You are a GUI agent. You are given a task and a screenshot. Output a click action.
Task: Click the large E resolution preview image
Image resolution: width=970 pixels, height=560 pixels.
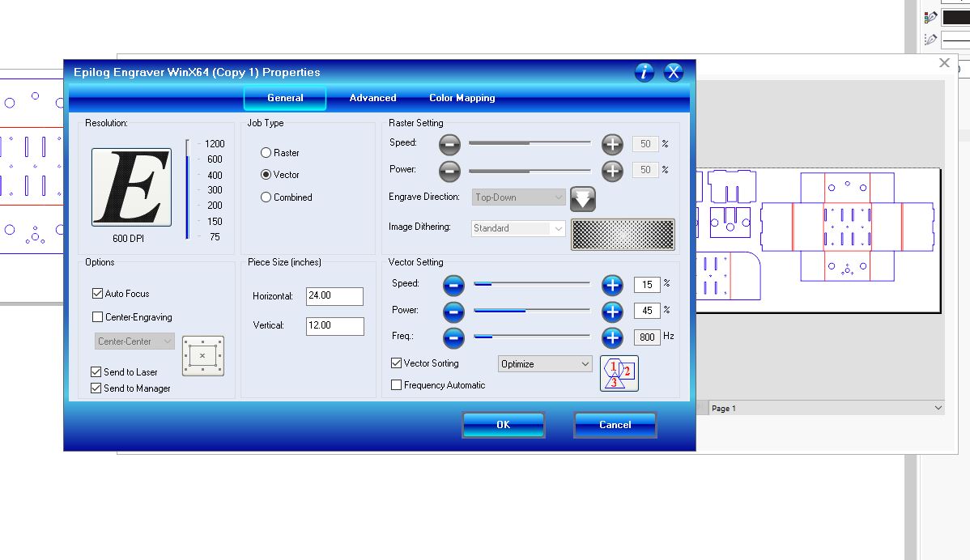[132, 187]
